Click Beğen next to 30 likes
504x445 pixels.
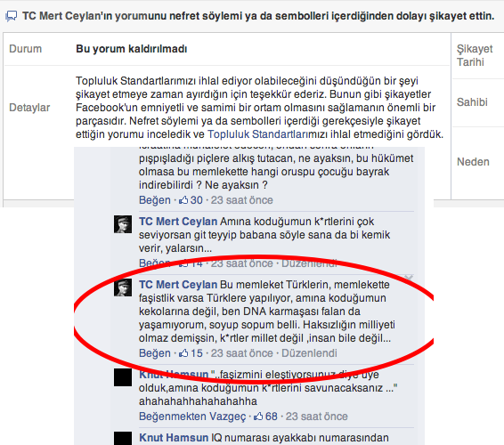tap(155, 200)
